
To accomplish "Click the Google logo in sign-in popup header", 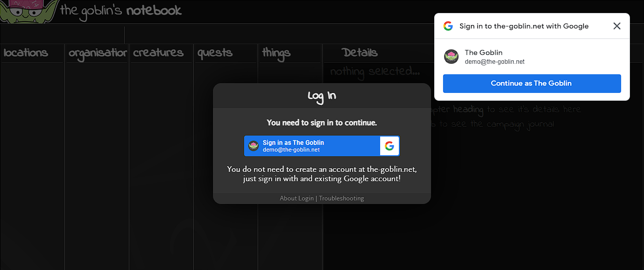I will (x=448, y=26).
